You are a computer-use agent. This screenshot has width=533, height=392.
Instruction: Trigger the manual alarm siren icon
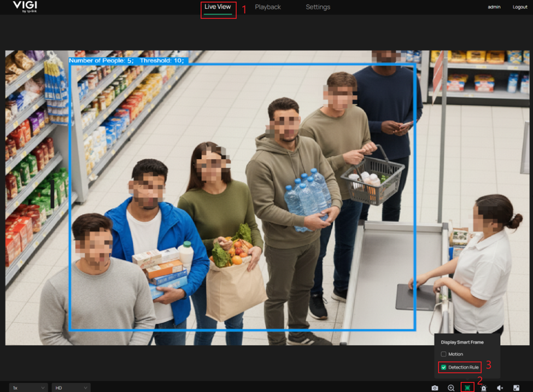point(484,388)
